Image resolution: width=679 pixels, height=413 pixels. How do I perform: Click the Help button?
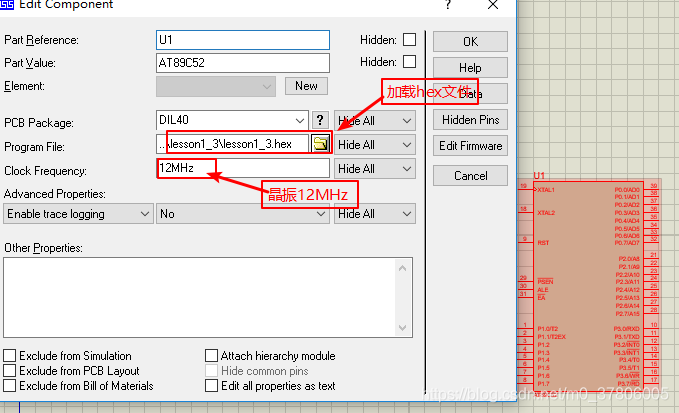(470, 68)
